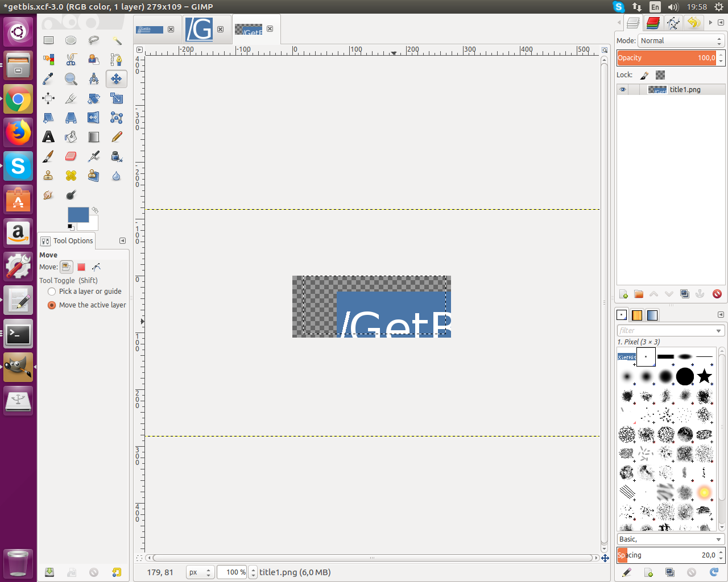Select the Scissors Select tool

(x=71, y=60)
